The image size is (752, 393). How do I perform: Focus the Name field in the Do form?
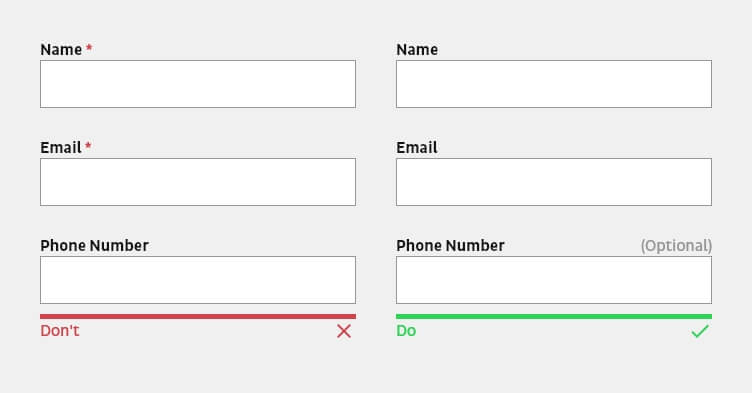(x=554, y=84)
